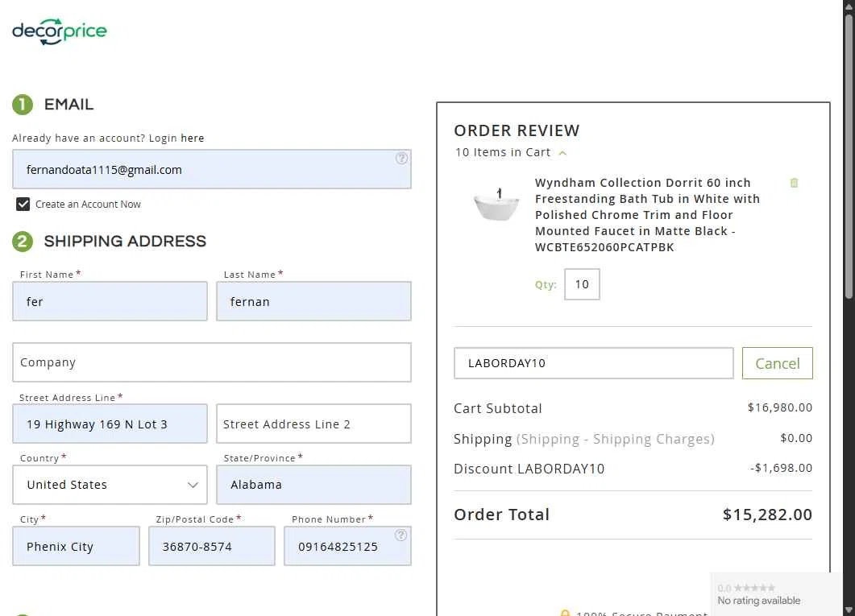The width and height of the screenshot is (855, 616).
Task: Click the Company input field
Action: (x=212, y=362)
